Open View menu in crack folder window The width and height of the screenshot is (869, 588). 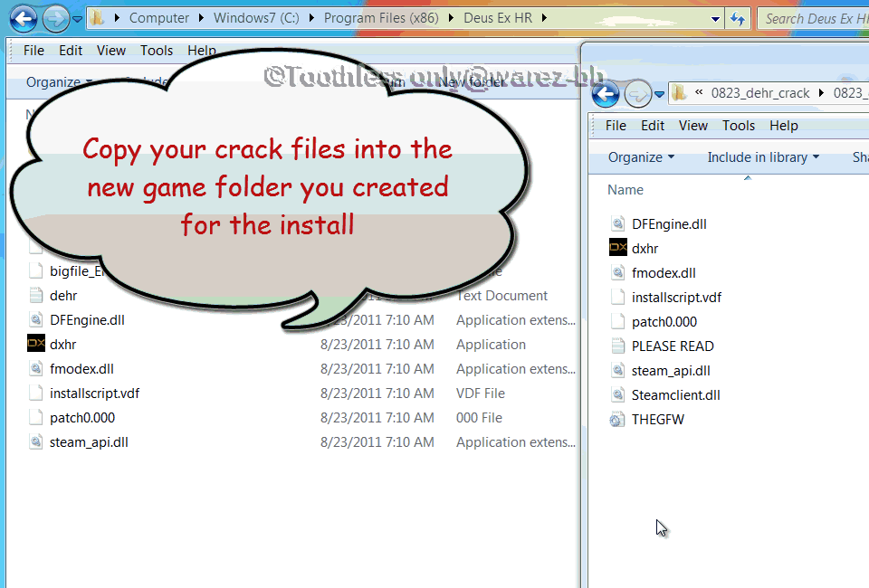tap(692, 126)
